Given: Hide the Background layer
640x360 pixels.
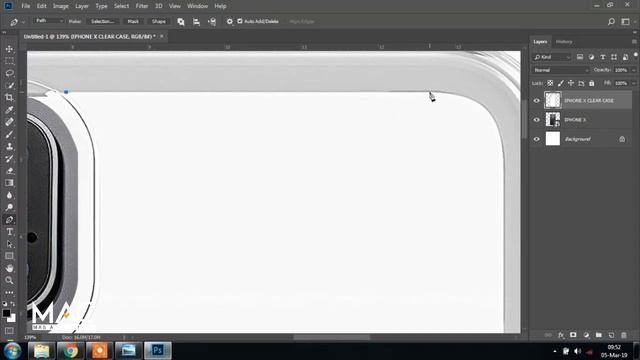Looking at the screenshot, I should tap(537, 139).
